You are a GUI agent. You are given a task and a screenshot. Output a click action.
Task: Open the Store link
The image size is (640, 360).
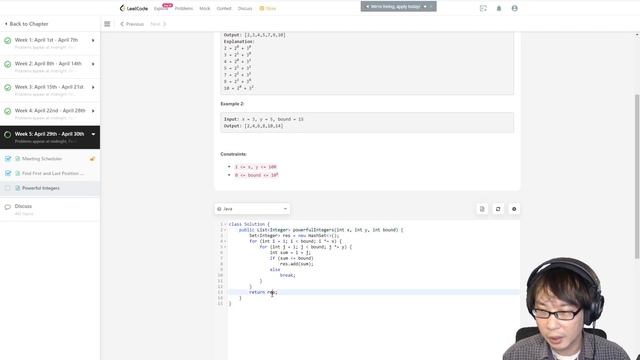click(x=268, y=8)
